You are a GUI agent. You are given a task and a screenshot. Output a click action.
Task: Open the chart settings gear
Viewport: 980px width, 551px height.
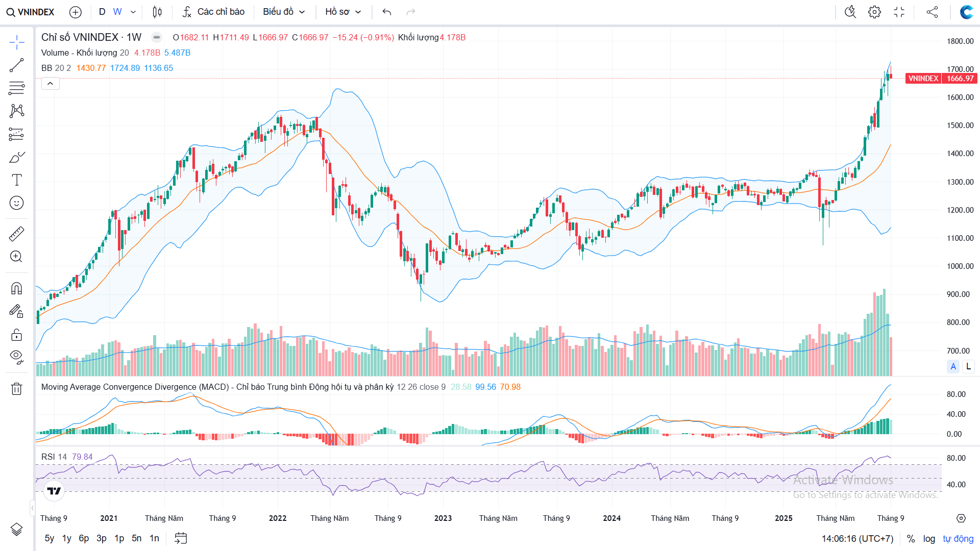tap(874, 12)
